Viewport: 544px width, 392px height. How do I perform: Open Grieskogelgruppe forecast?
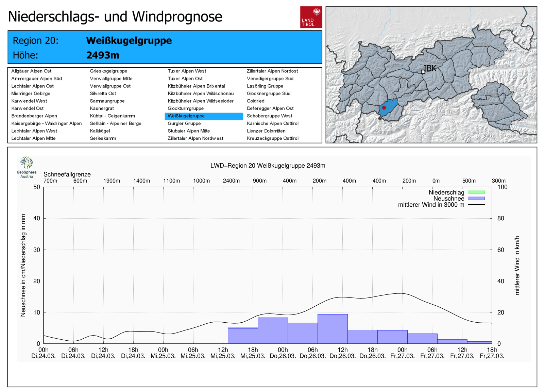point(108,71)
